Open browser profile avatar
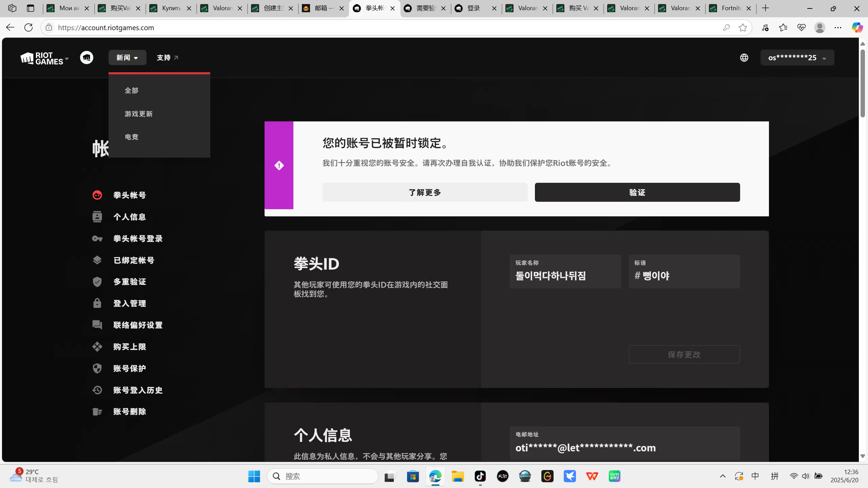868x488 pixels. coord(820,27)
